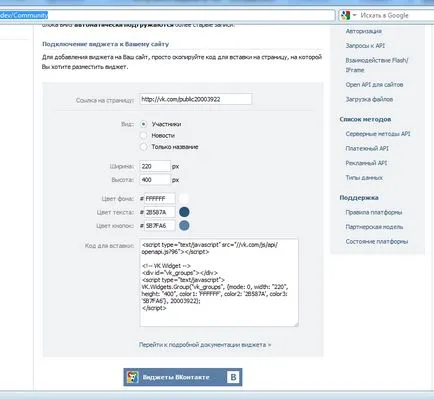Edit the text color hex field

tap(159, 212)
